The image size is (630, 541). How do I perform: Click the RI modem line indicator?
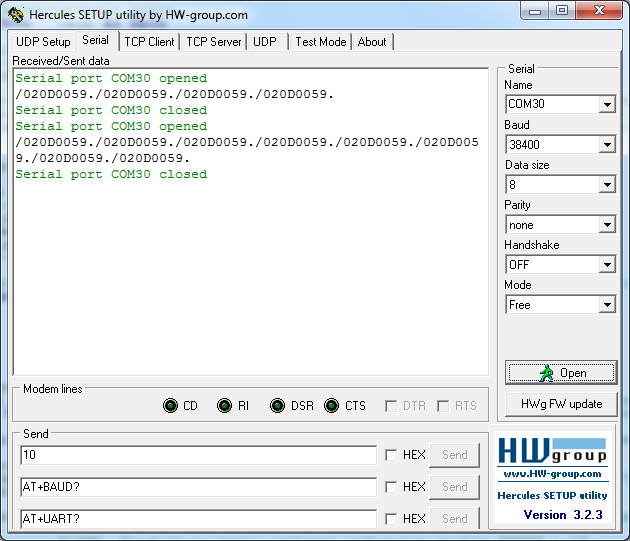tap(224, 406)
